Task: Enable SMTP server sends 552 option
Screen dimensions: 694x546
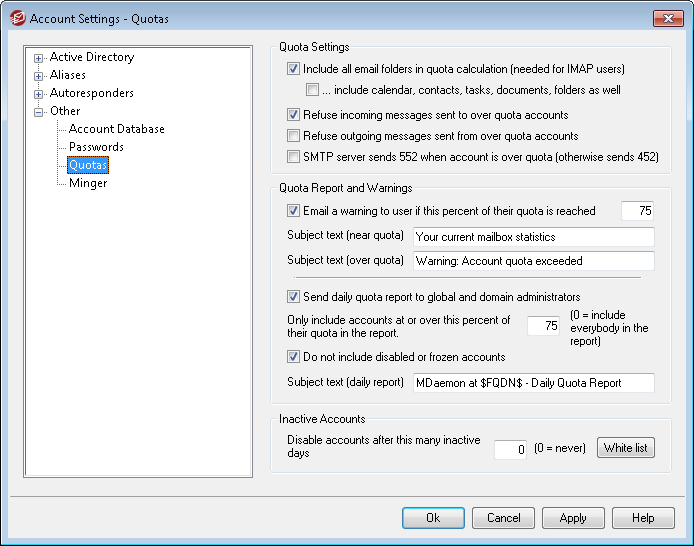Action: coord(293,157)
